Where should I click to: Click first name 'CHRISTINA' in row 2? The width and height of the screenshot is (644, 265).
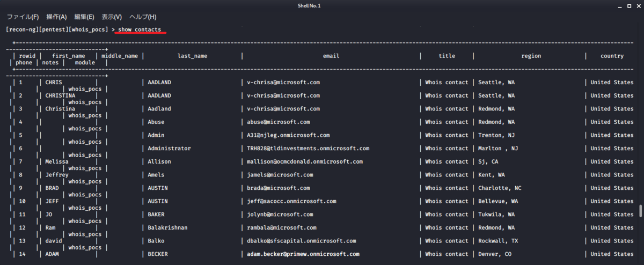click(60, 95)
